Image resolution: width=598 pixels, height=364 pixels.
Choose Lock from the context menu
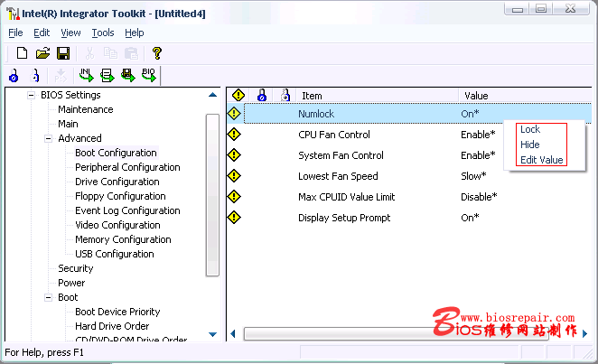click(530, 129)
